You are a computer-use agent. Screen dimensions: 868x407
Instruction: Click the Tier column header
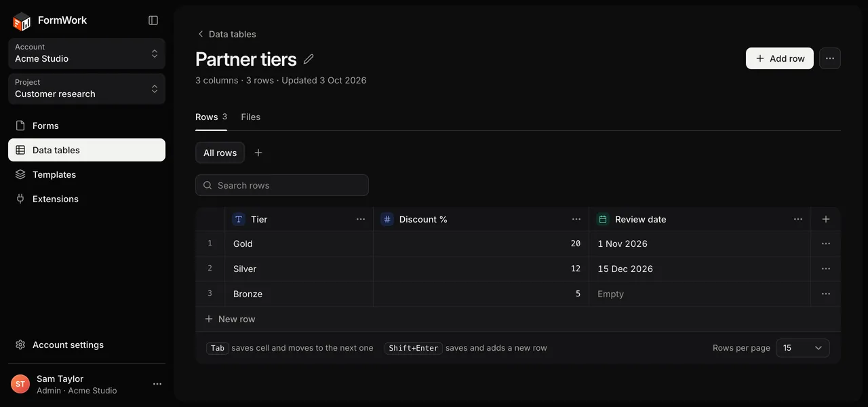299,219
